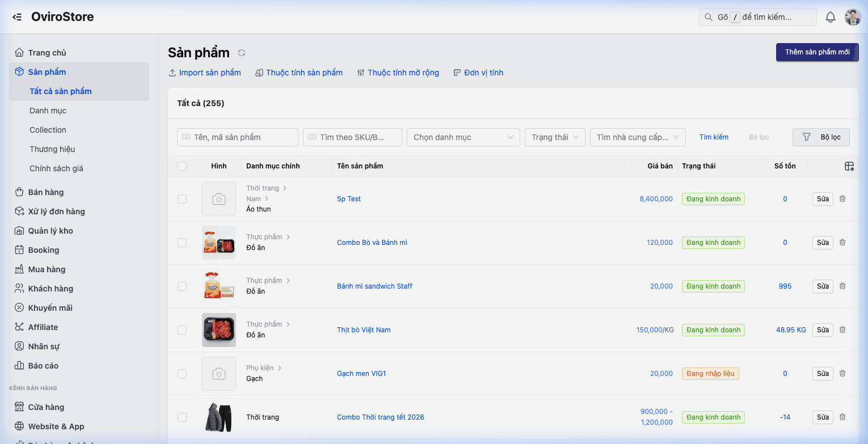Viewport: 868px width, 444px height.
Task: Check the select-all checkbox in the table header
Action: click(182, 166)
